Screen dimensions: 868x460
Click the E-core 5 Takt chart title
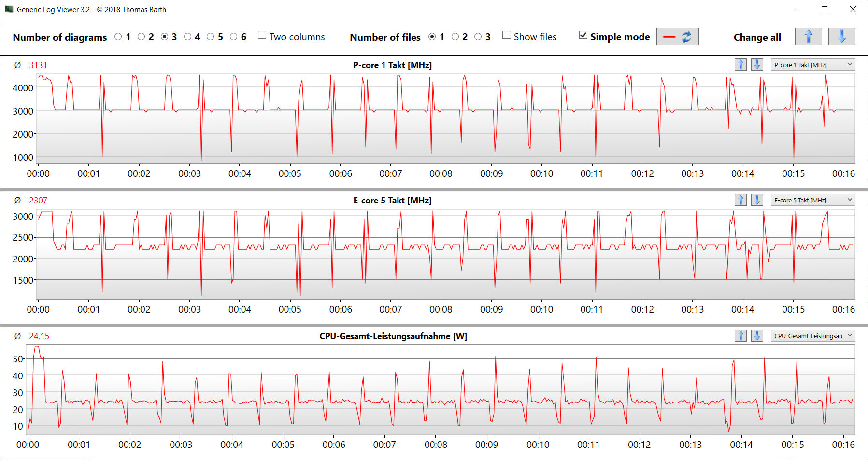(x=392, y=201)
